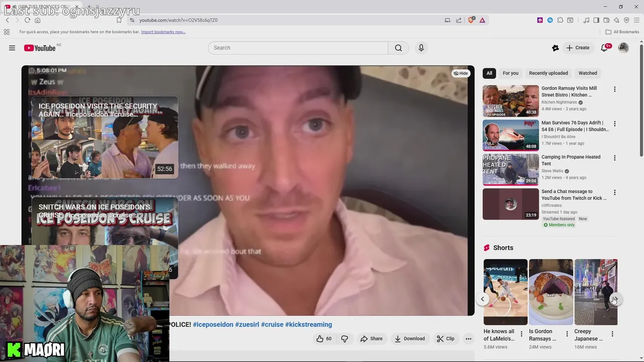Open the media control music note icon
Viewport: 644px width, 362px height.
pos(586,20)
